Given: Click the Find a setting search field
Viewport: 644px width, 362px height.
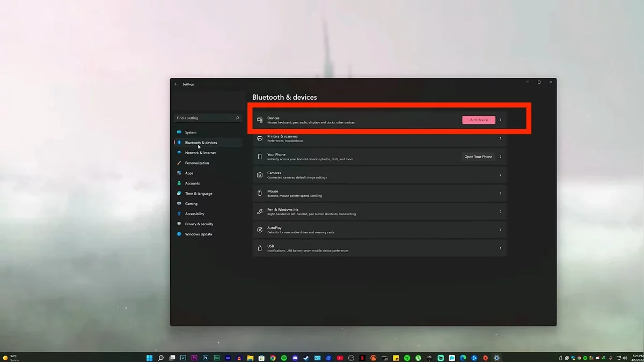Looking at the screenshot, I should (x=204, y=118).
